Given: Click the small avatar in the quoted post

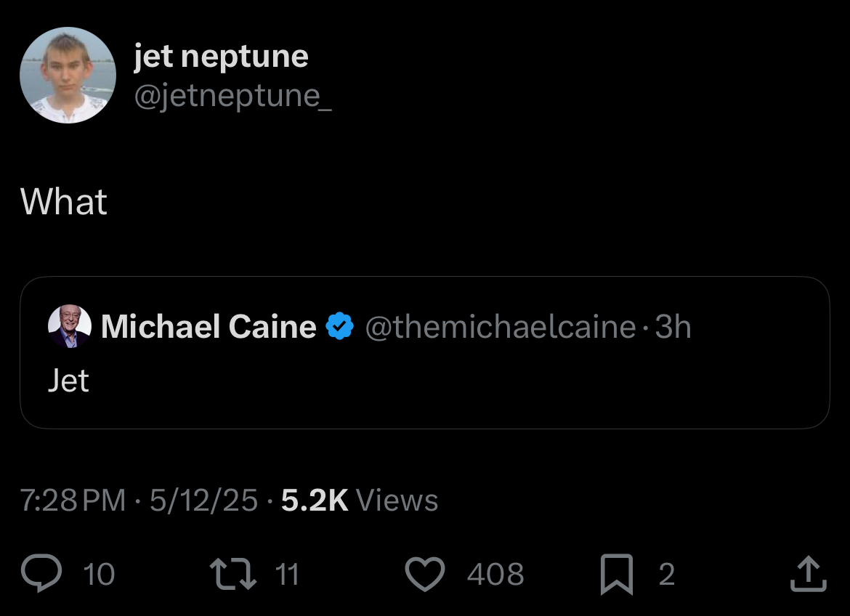Looking at the screenshot, I should (70, 327).
